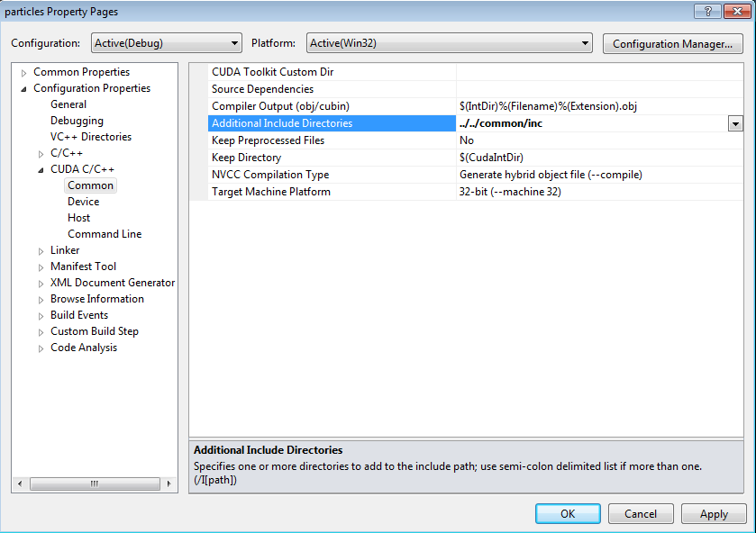The image size is (756, 533).
Task: Select Manifest Tool tree item
Action: click(84, 266)
